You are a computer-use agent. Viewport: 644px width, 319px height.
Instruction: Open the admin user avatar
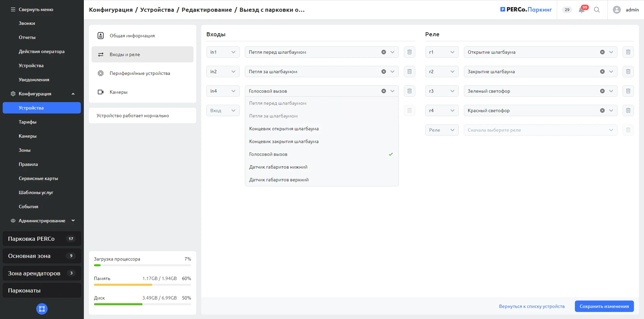[x=616, y=10]
